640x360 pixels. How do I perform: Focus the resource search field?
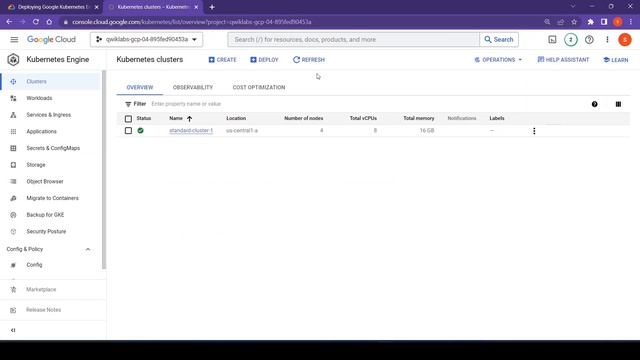coord(353,40)
